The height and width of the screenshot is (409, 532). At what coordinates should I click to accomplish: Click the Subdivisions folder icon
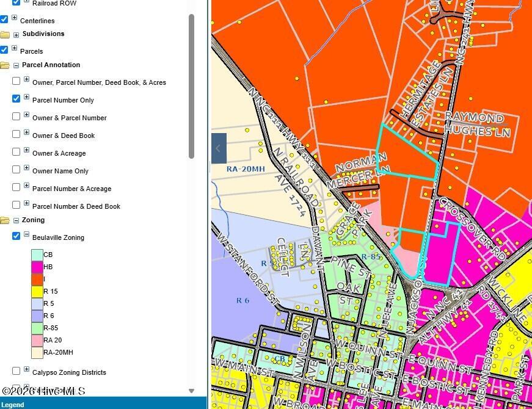tap(5, 35)
